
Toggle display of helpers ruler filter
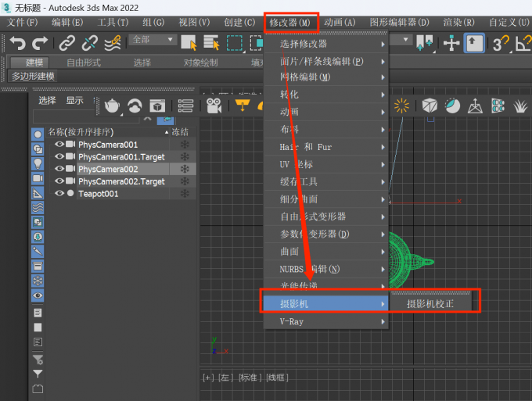(x=38, y=193)
